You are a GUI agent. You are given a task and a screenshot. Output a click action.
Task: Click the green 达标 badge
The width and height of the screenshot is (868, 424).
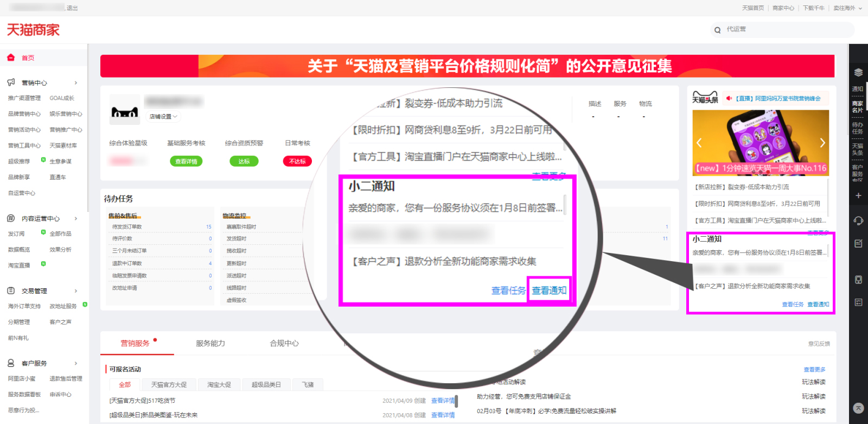(x=244, y=161)
